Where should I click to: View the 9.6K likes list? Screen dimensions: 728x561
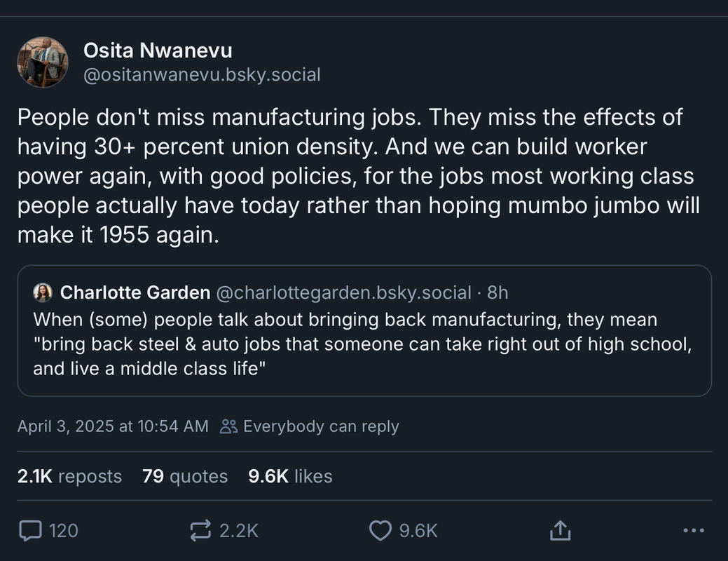click(x=290, y=476)
